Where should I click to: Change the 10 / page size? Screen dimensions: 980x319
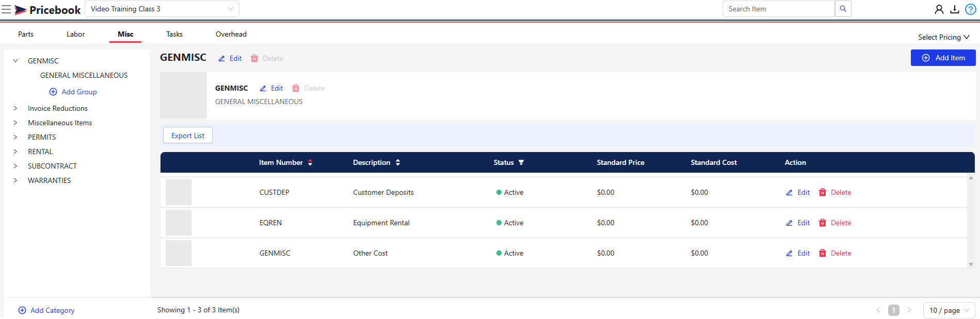[949, 310]
